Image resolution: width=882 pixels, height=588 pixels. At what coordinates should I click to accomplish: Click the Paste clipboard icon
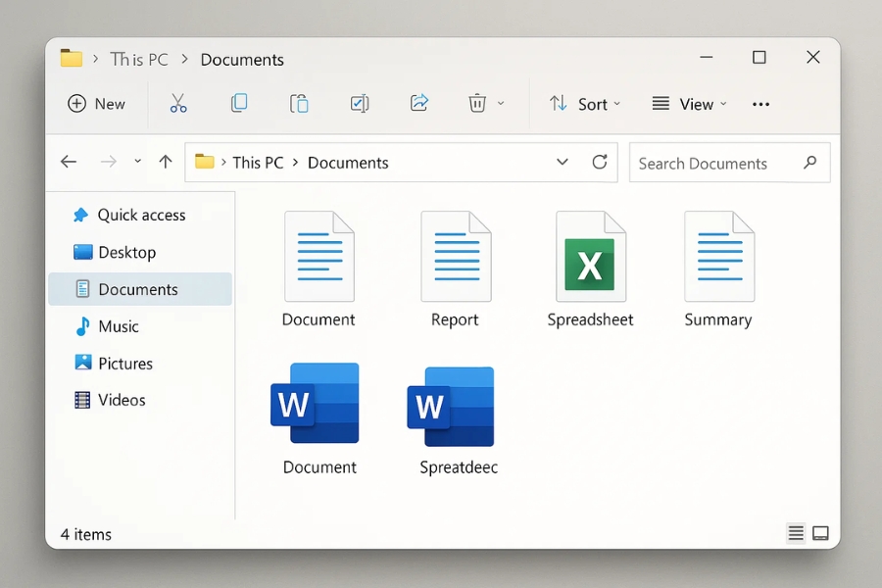[299, 104]
